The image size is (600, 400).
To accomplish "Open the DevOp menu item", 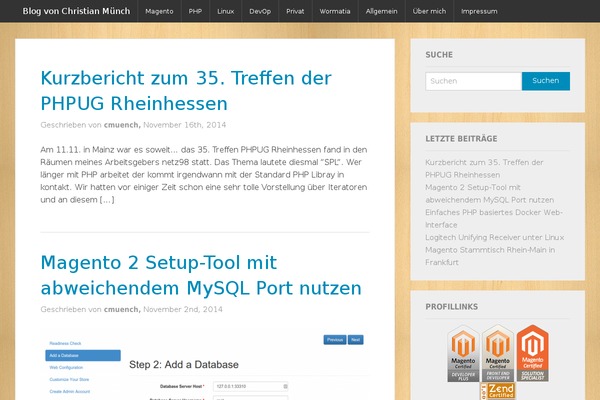I will [x=260, y=11].
